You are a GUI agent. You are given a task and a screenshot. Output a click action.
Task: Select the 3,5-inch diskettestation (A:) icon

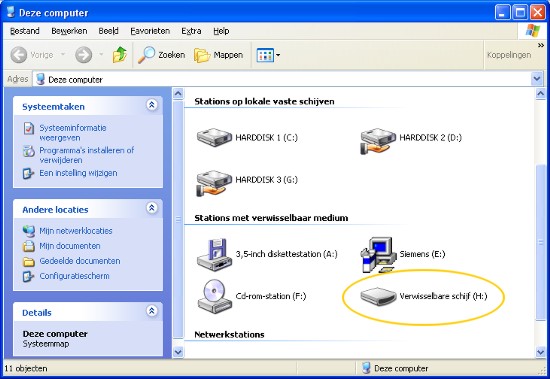[214, 254]
